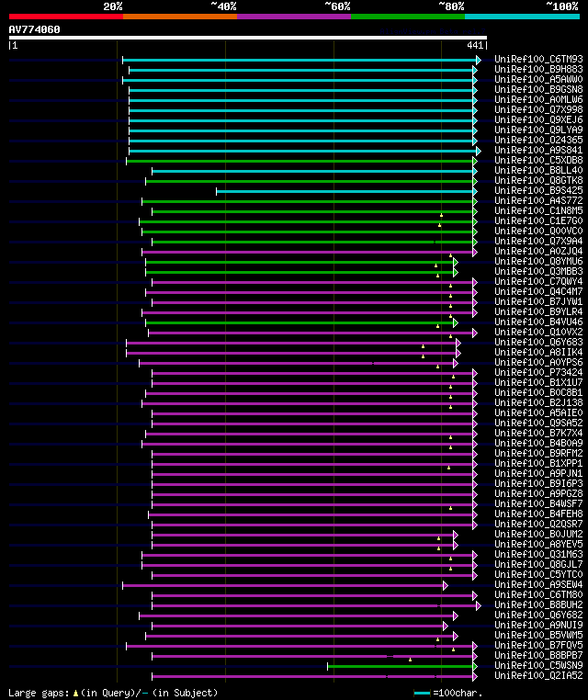Click the UniRef100_C6TM93 hit label

click(538, 59)
